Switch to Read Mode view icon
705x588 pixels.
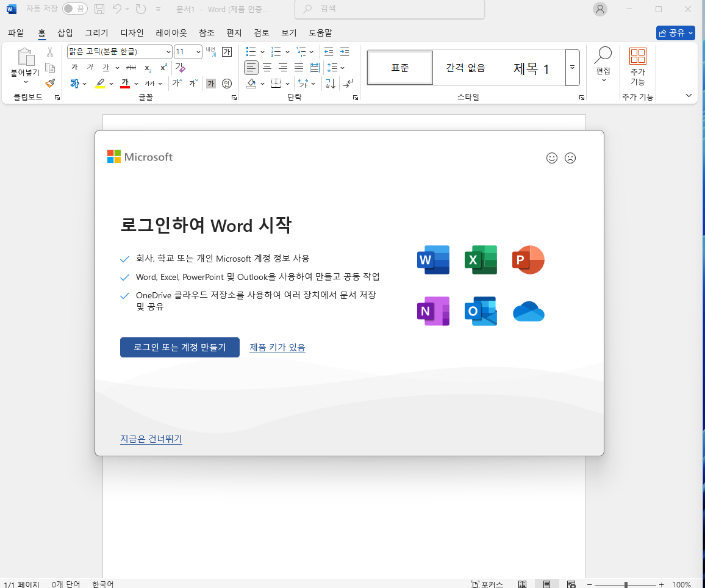pos(522,584)
